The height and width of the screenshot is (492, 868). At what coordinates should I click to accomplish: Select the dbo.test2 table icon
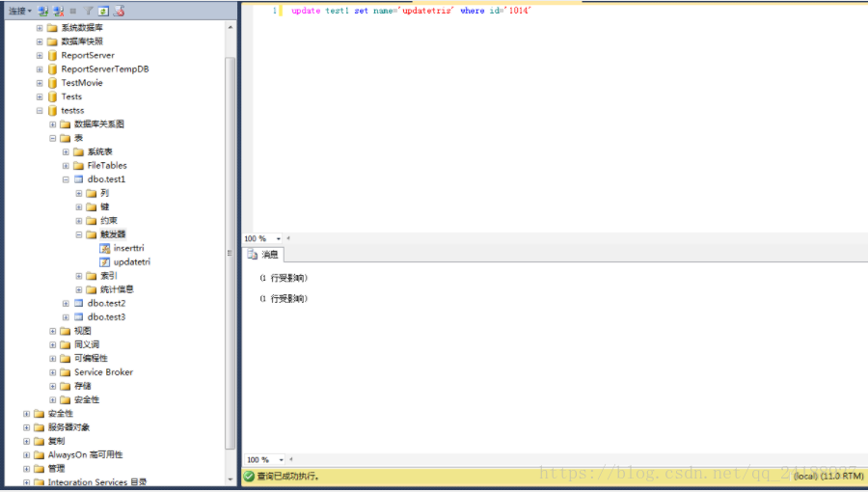tap(79, 303)
